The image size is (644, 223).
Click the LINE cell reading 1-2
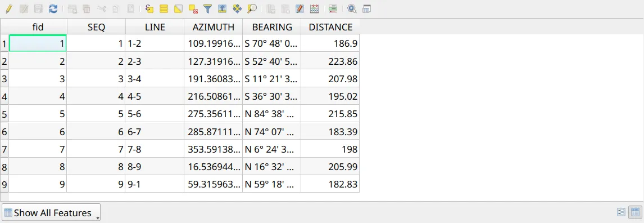pos(155,43)
